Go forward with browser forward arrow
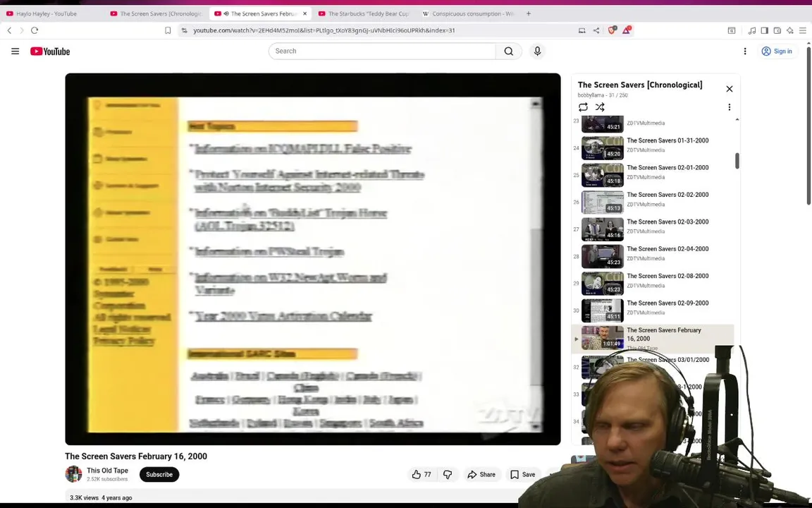This screenshot has width=812, height=508. click(x=21, y=30)
